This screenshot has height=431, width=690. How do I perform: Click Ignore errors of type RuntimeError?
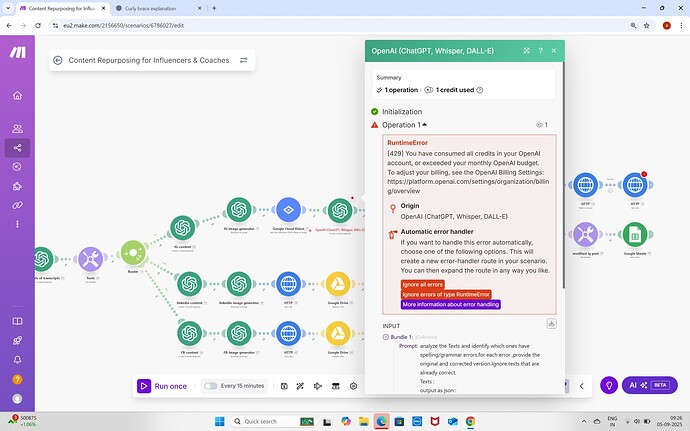coord(446,295)
